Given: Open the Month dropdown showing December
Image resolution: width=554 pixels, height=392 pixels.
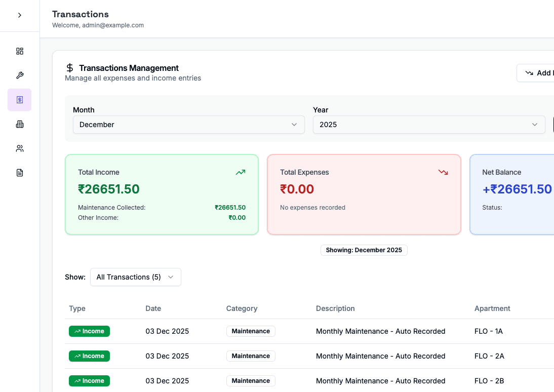Looking at the screenshot, I should 188,124.
